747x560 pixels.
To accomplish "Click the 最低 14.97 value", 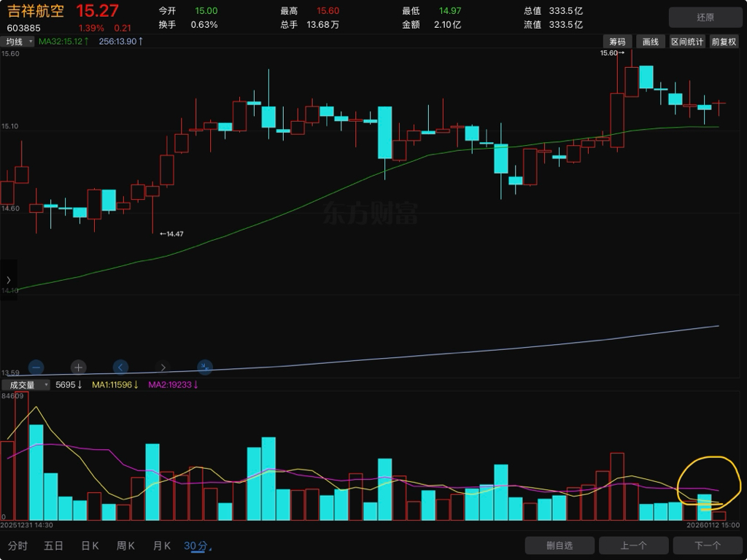I will coord(449,11).
